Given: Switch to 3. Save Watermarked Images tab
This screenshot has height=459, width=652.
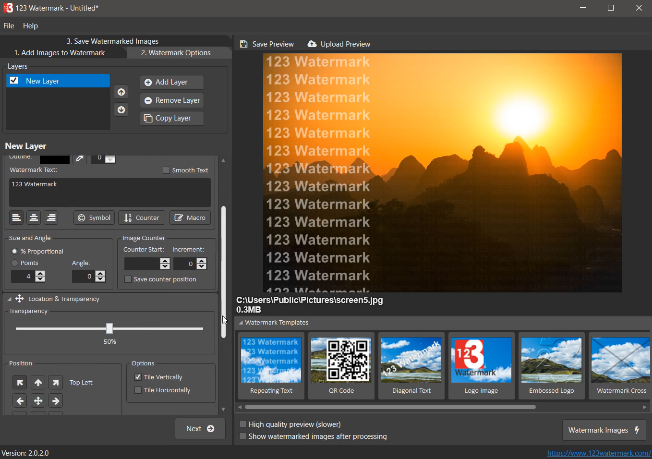Looking at the screenshot, I should coord(113,41).
